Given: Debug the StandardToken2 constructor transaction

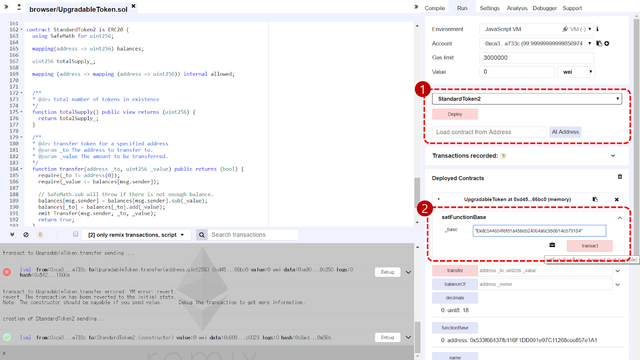Looking at the screenshot, I should pyautogui.click(x=387, y=337).
